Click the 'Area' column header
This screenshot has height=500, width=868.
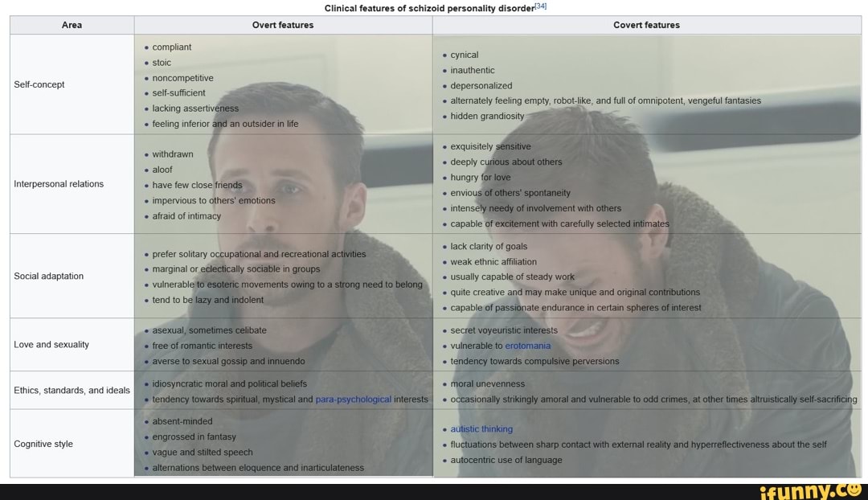coord(72,25)
